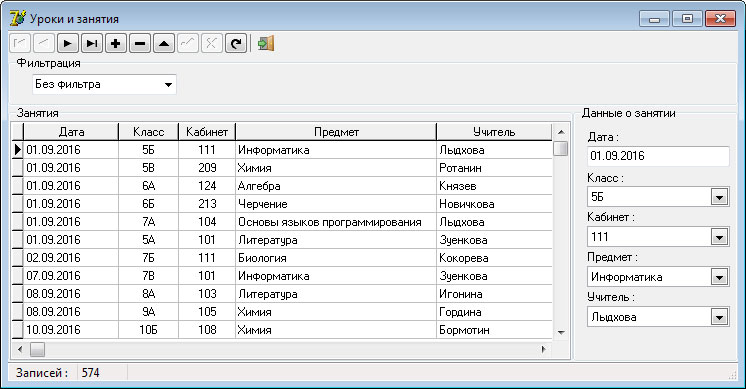Delete current record with minus button
This screenshot has width=746, height=389.
(x=140, y=43)
